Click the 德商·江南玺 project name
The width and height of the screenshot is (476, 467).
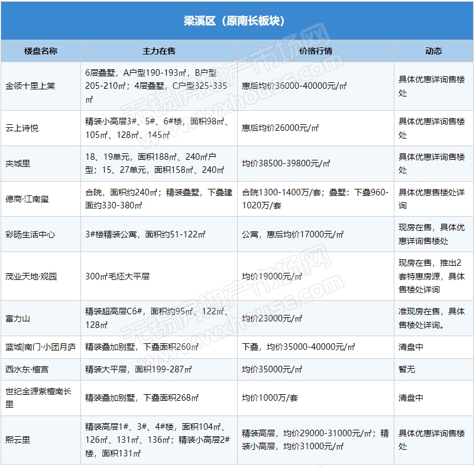click(27, 199)
